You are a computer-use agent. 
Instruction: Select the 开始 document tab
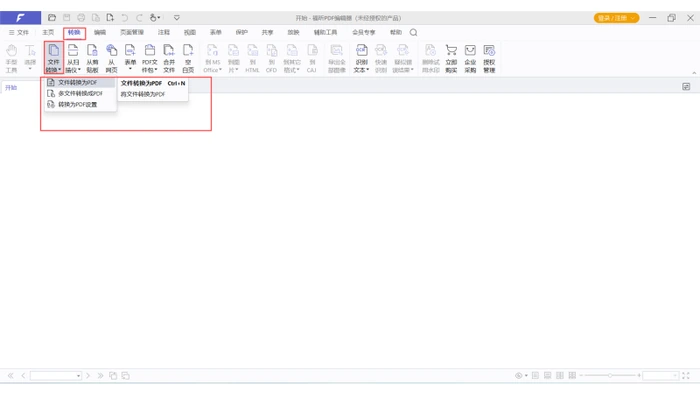point(11,87)
